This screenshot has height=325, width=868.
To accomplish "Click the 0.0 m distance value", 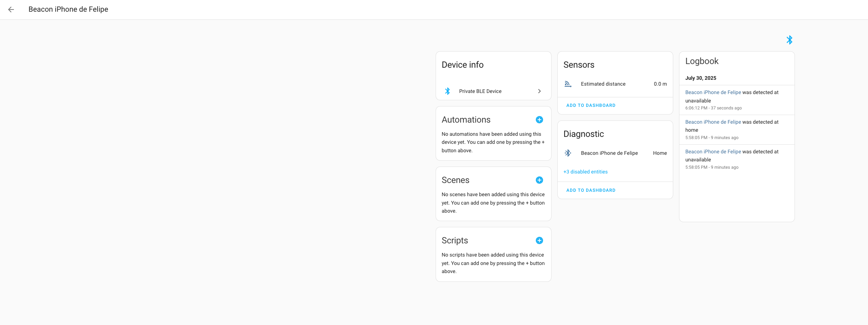I will (x=660, y=84).
